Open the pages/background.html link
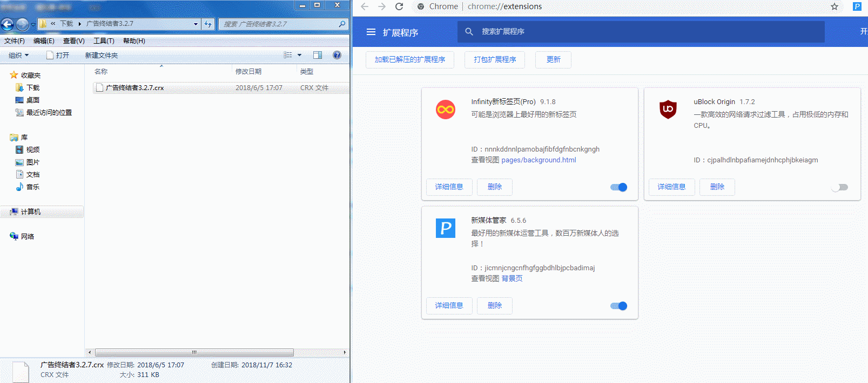Viewport: 868px width, 383px height. [539, 160]
